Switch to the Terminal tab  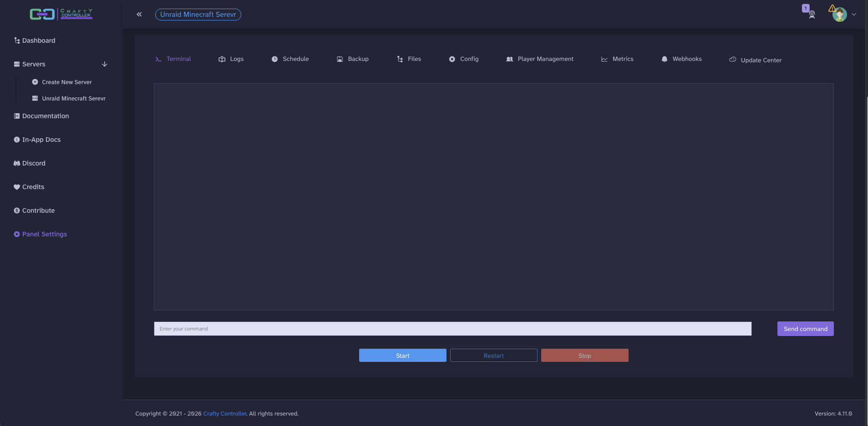(x=173, y=59)
